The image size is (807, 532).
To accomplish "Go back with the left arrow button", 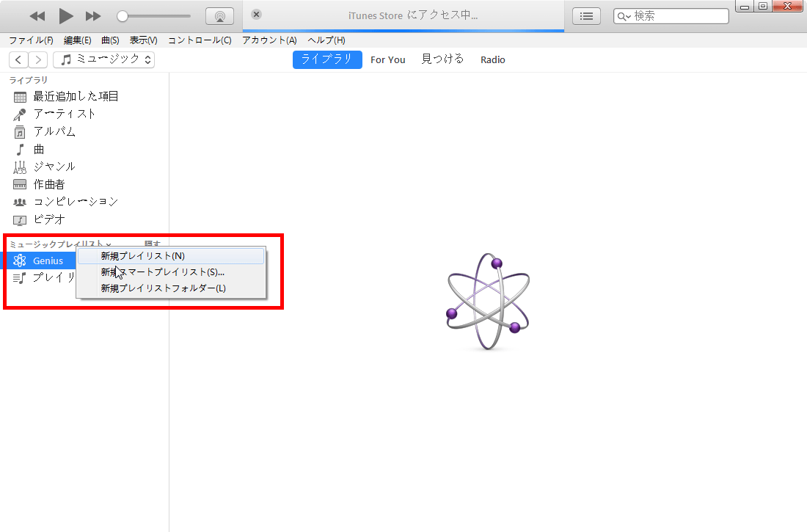I will pos(18,59).
